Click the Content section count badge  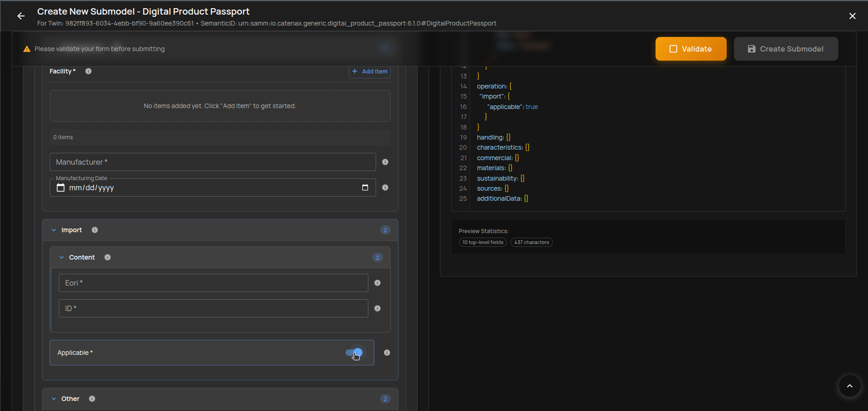tap(377, 257)
